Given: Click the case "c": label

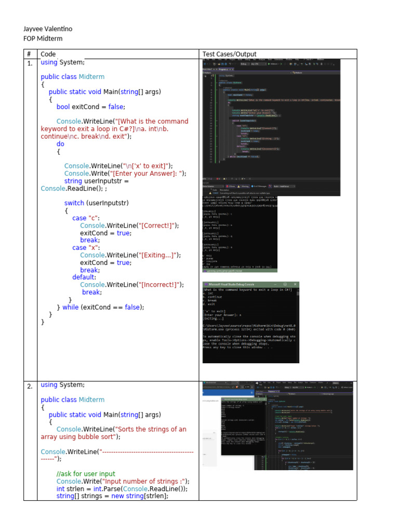Looking at the screenshot, I should pos(86,218).
